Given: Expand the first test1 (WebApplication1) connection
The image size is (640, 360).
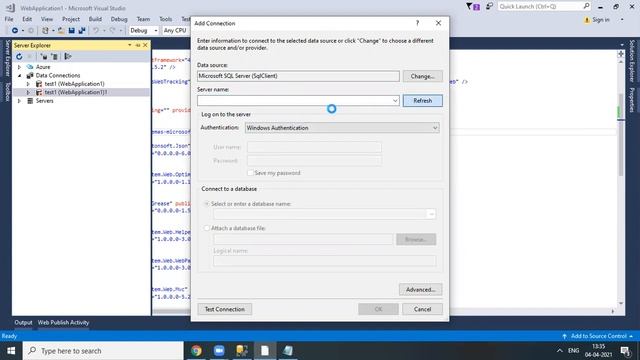Looking at the screenshot, I should point(28,84).
